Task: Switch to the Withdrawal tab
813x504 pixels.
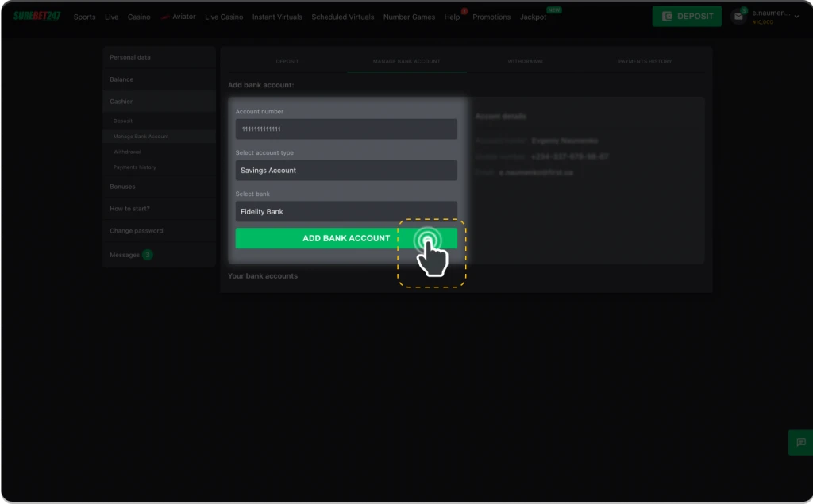Action: point(526,61)
